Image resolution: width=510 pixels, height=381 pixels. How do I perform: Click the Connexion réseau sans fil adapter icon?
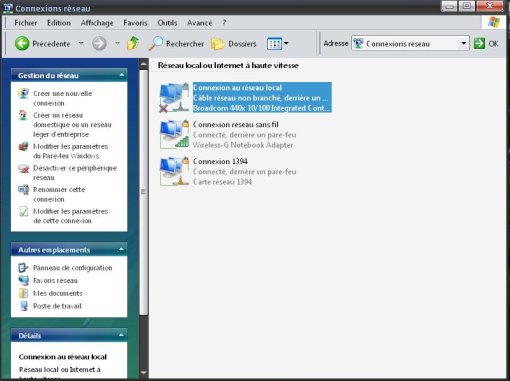click(174, 134)
